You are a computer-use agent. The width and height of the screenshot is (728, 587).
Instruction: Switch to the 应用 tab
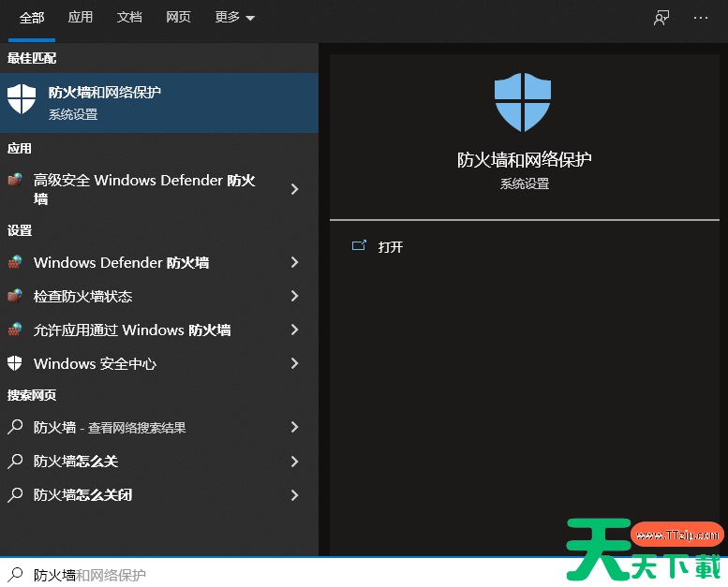(x=81, y=17)
